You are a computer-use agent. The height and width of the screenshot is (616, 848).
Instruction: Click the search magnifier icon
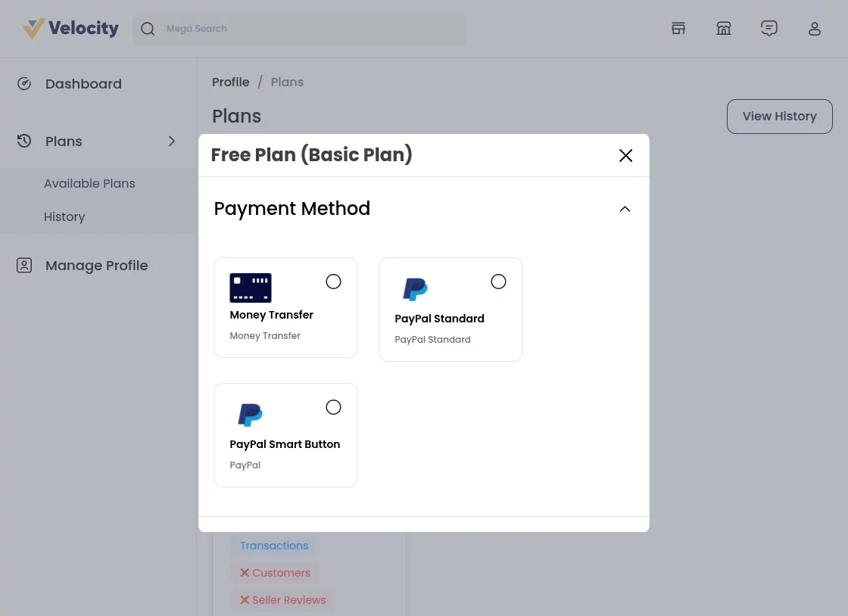click(148, 28)
